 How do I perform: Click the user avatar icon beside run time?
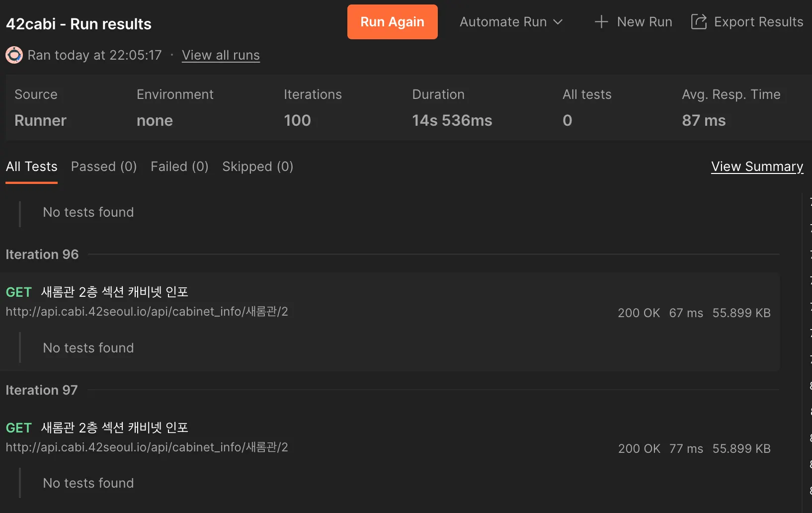click(x=14, y=55)
